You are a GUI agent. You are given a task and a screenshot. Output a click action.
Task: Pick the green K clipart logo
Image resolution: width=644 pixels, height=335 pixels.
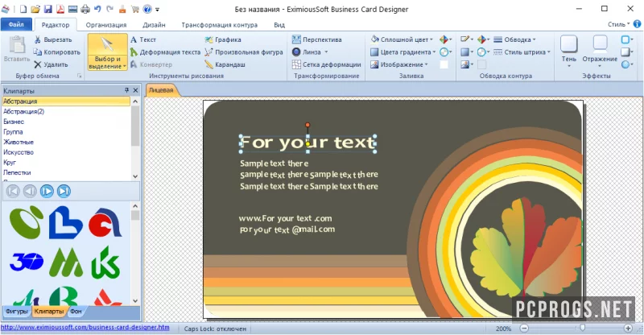(x=105, y=263)
